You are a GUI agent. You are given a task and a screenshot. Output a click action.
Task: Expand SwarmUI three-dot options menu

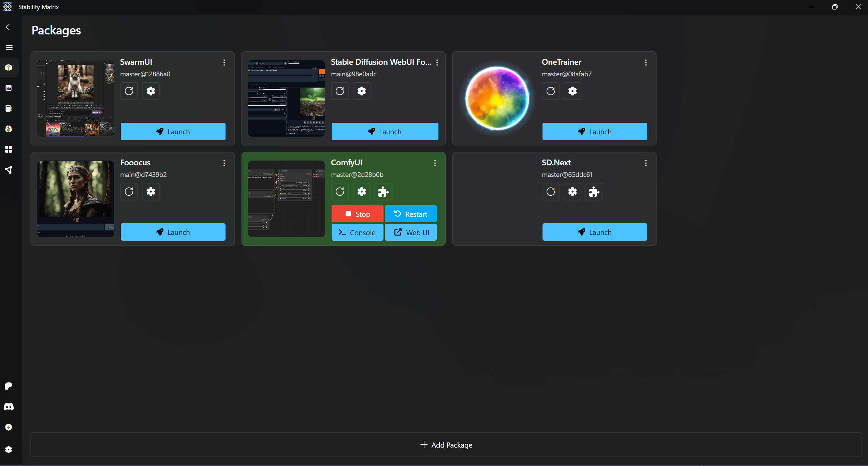pos(224,62)
